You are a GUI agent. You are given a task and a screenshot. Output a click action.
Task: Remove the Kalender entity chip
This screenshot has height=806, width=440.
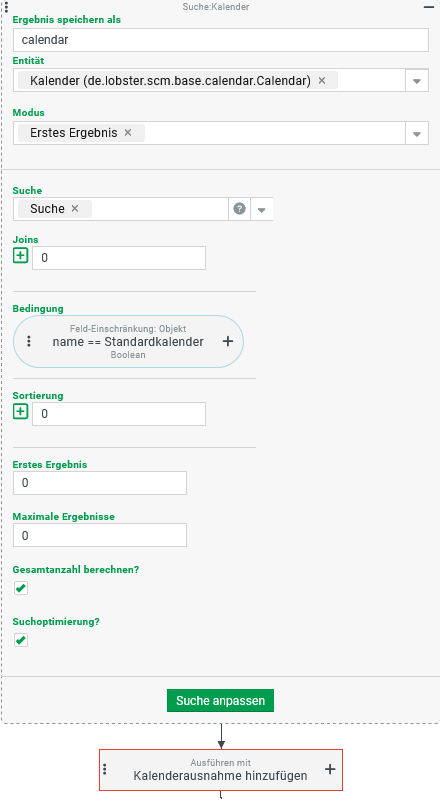tap(322, 81)
